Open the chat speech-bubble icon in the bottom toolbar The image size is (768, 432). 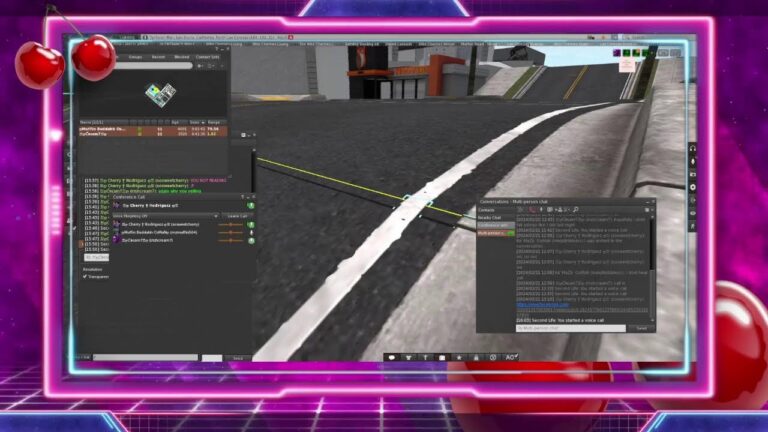click(391, 358)
